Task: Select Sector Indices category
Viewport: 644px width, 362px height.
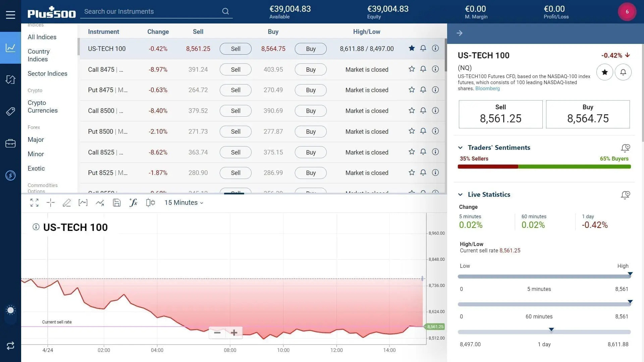Action: (x=47, y=74)
